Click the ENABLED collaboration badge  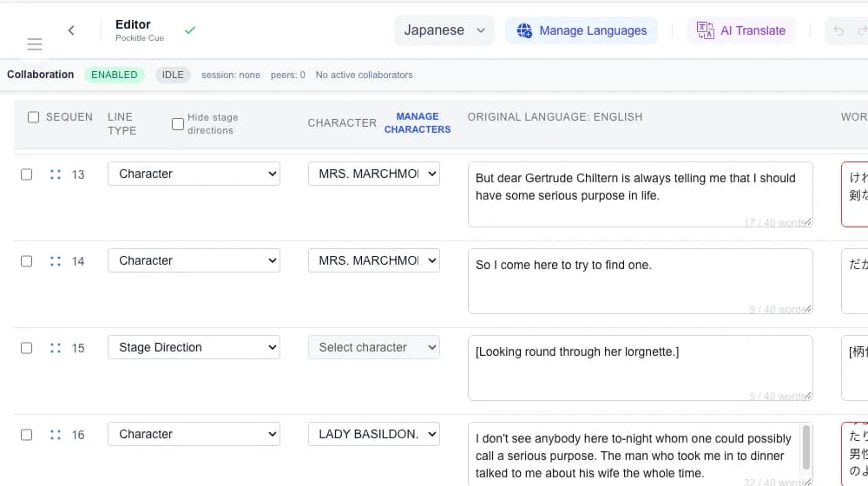(114, 75)
